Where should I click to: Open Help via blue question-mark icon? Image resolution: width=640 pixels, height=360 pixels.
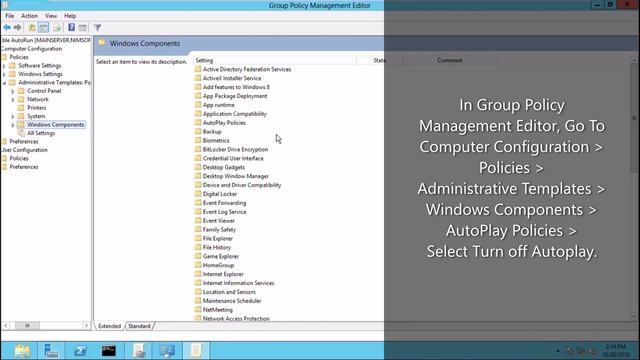point(71,28)
